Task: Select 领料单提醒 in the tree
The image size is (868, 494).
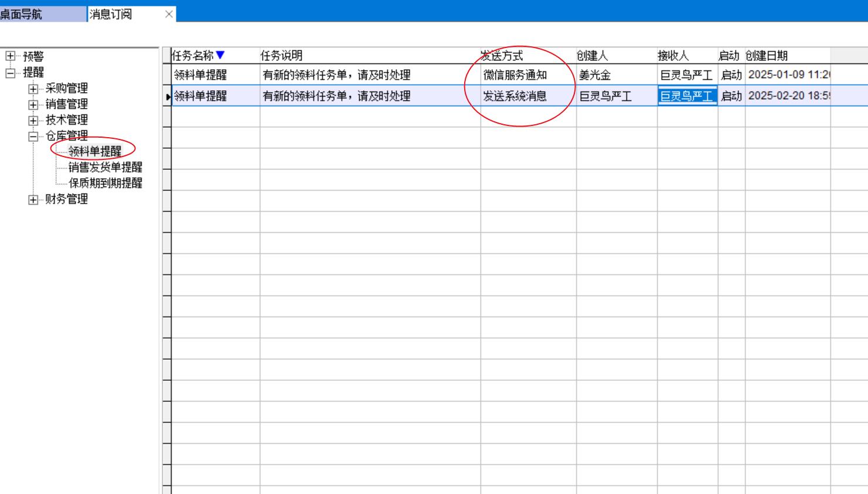Action: [x=94, y=151]
